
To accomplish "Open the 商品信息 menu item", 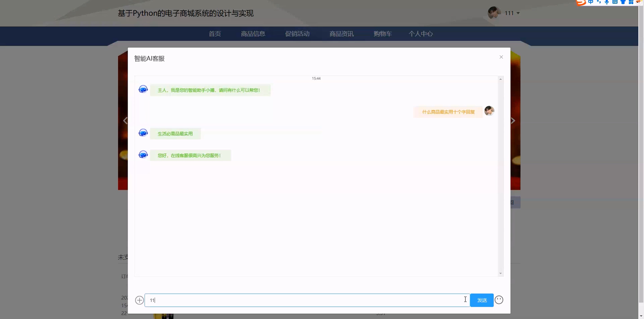I will point(253,34).
